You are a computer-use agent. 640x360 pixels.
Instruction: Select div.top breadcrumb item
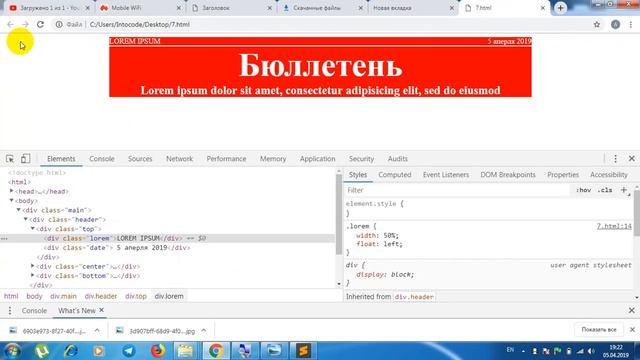pyautogui.click(x=136, y=296)
